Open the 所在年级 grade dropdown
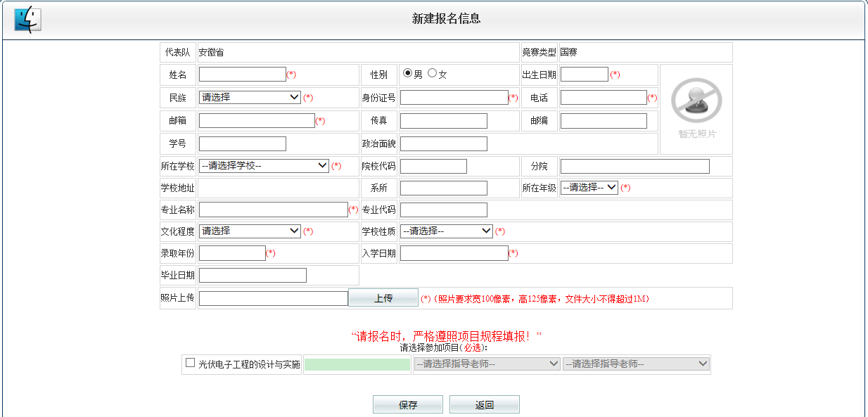The height and width of the screenshot is (417, 868). coord(589,187)
